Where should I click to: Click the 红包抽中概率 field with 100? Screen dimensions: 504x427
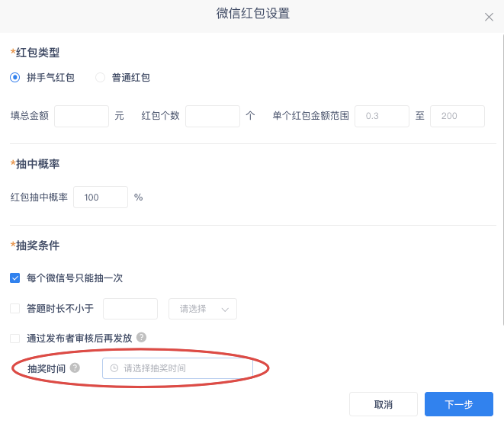101,197
